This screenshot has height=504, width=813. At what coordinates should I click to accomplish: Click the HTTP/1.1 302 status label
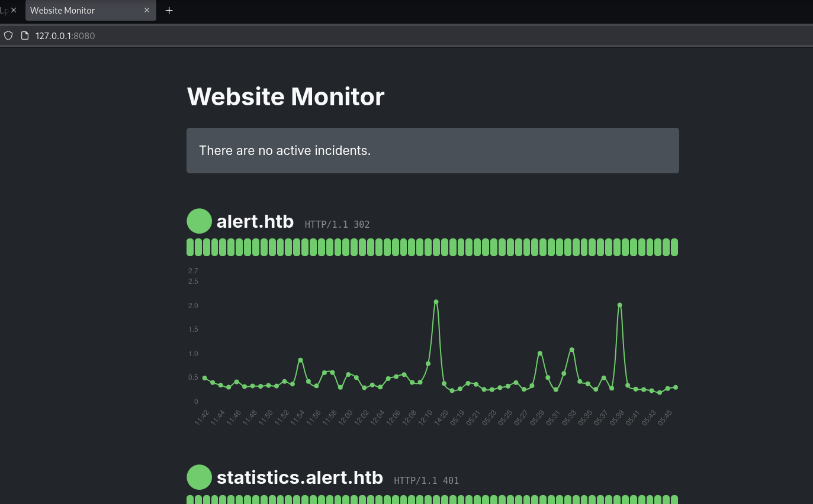(x=337, y=224)
